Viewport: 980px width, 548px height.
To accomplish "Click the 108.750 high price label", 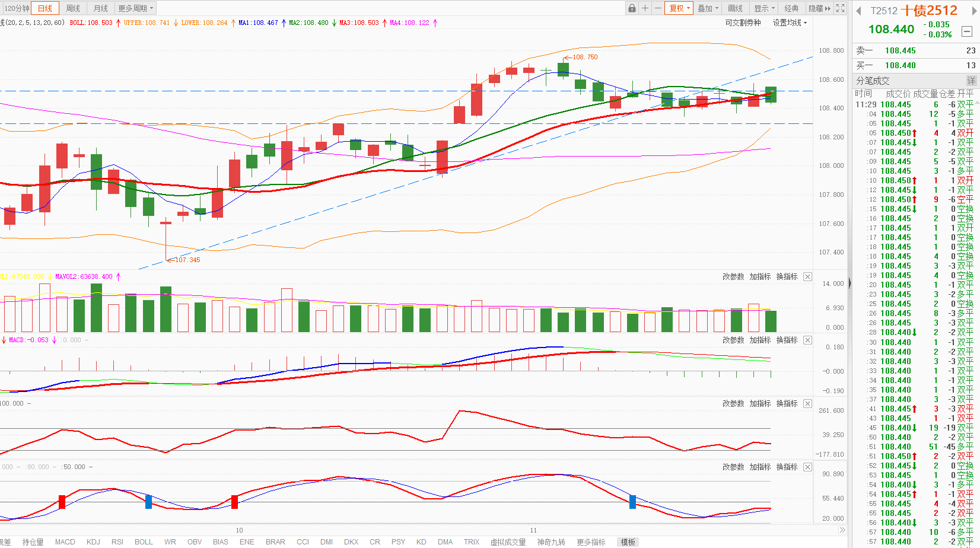I will pos(585,58).
